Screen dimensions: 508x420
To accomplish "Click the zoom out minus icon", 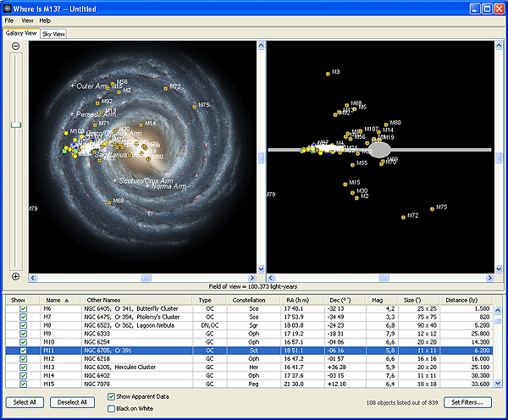I will coord(15,46).
